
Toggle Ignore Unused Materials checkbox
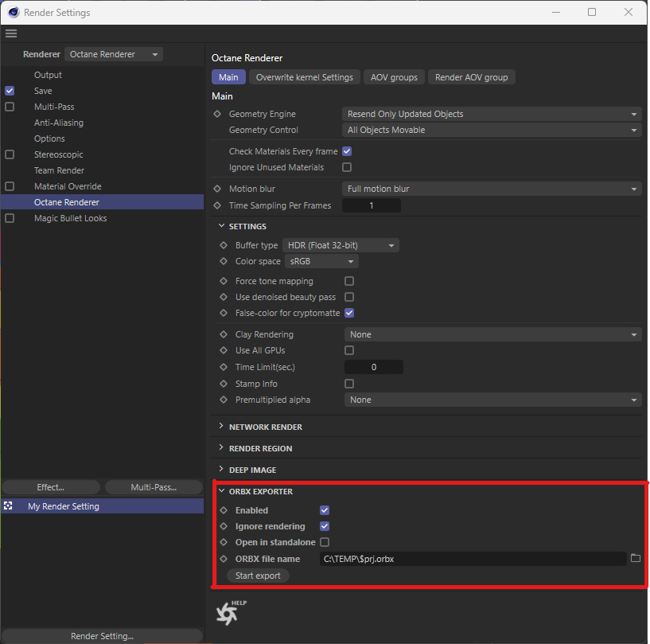(x=347, y=167)
